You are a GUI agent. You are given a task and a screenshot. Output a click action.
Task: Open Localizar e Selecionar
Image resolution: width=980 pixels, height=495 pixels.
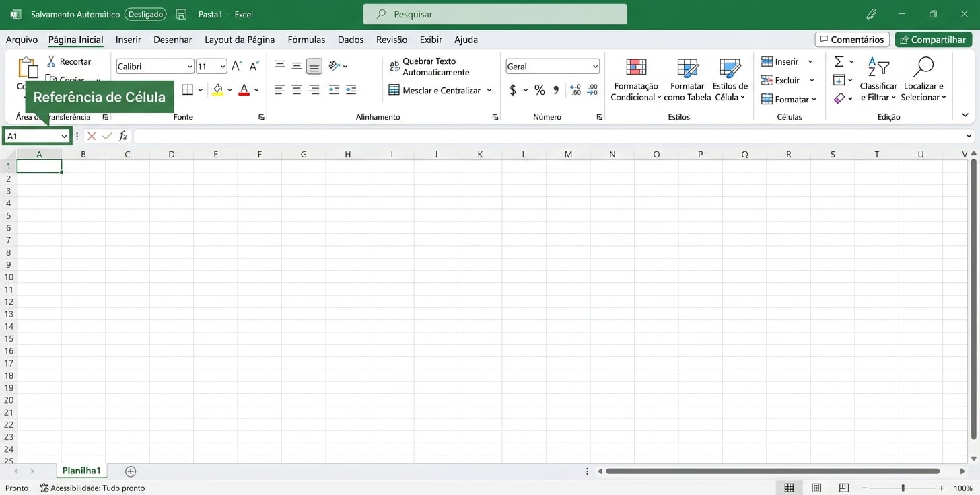[x=924, y=79]
